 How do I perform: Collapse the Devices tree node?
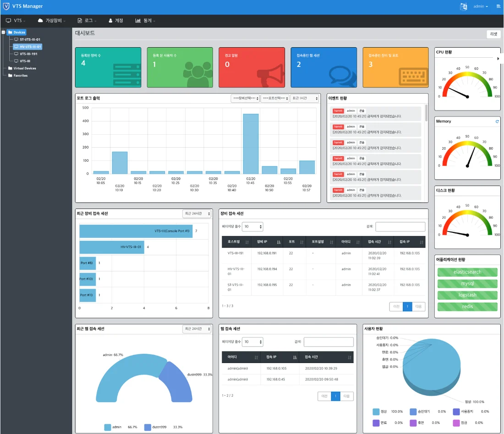3,32
